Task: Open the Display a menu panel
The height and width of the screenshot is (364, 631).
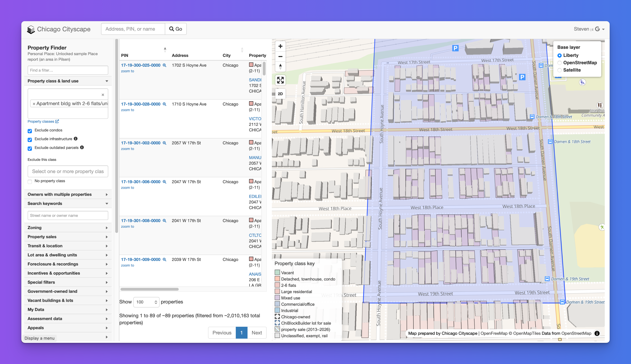Action: pyautogui.click(x=40, y=338)
